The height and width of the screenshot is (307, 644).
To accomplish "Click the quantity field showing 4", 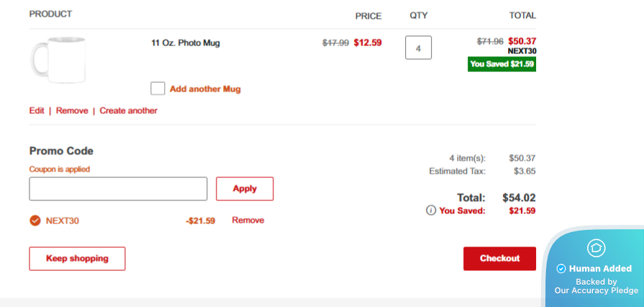I will tap(418, 48).
